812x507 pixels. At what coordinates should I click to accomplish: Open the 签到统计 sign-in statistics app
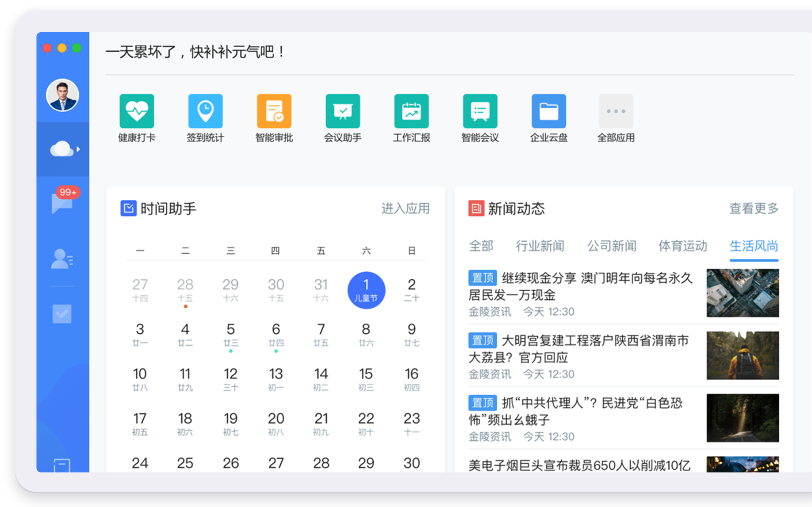pos(205,111)
